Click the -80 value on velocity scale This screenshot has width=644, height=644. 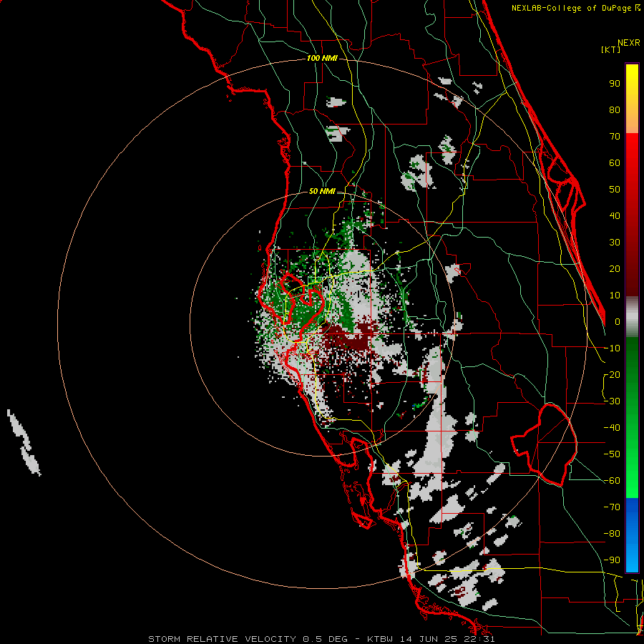click(612, 534)
